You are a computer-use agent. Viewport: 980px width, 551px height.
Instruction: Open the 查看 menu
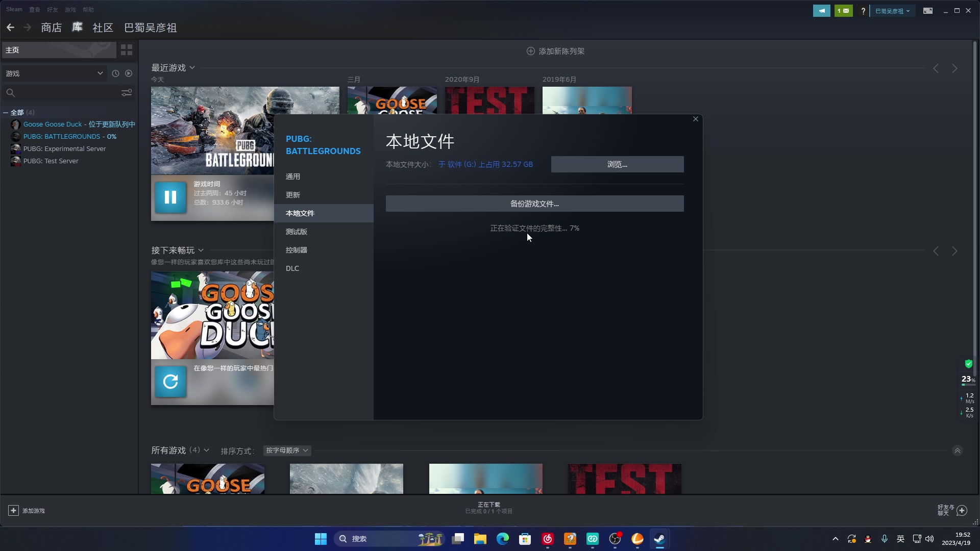(35, 10)
